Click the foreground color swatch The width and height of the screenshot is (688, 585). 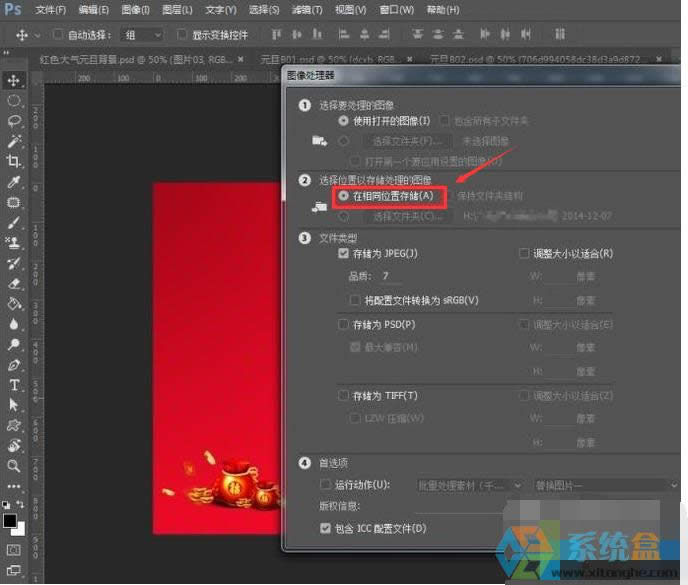coord(10,520)
